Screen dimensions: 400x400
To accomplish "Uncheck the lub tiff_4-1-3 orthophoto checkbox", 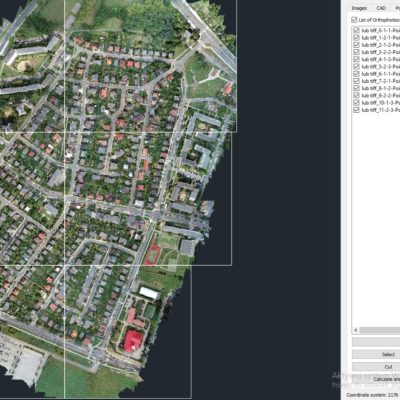I will [356, 59].
